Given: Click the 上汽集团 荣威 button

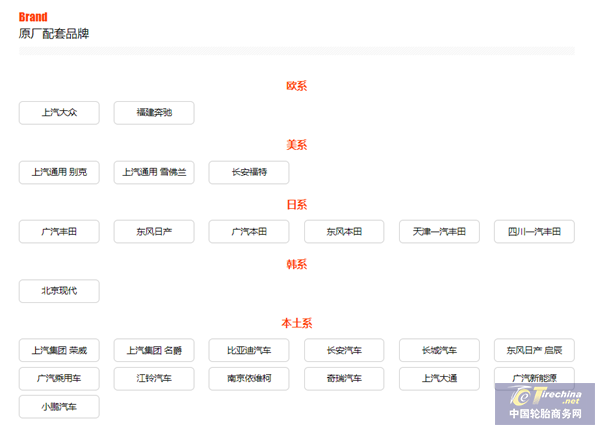Looking at the screenshot, I should pyautogui.click(x=59, y=350).
